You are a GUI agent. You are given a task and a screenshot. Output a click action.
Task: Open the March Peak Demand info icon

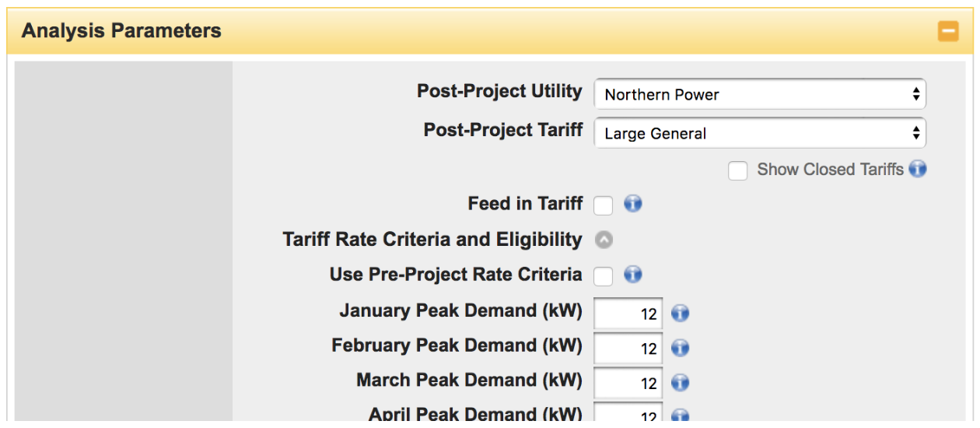pos(681,383)
